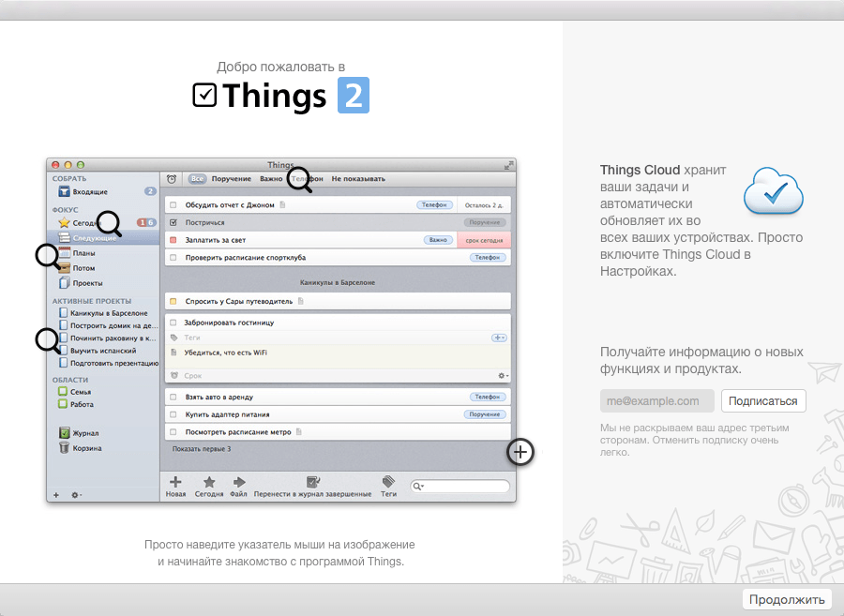The width and height of the screenshot is (844, 616).
Task: Click the Подписаться button
Action: pyautogui.click(x=763, y=400)
